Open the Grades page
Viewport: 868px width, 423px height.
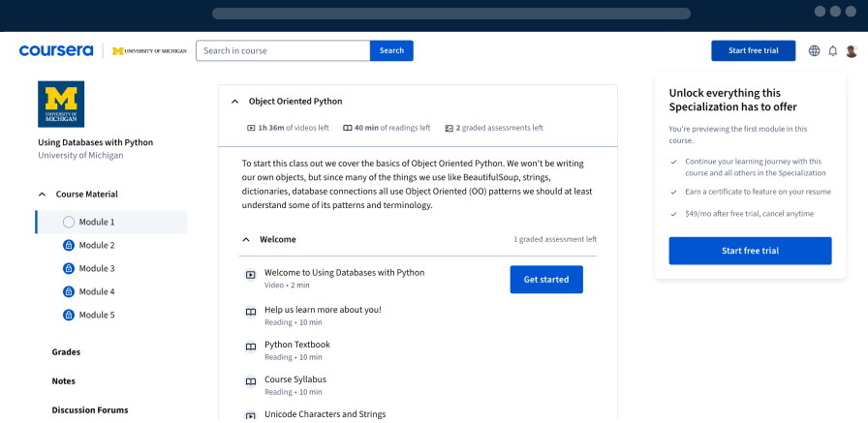tap(66, 352)
